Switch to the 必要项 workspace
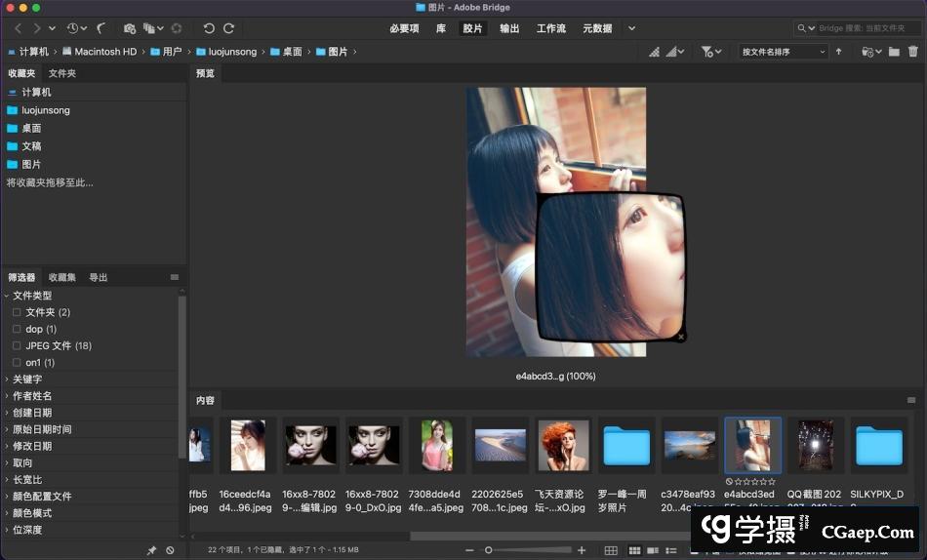The width and height of the screenshot is (927, 560). point(404,29)
